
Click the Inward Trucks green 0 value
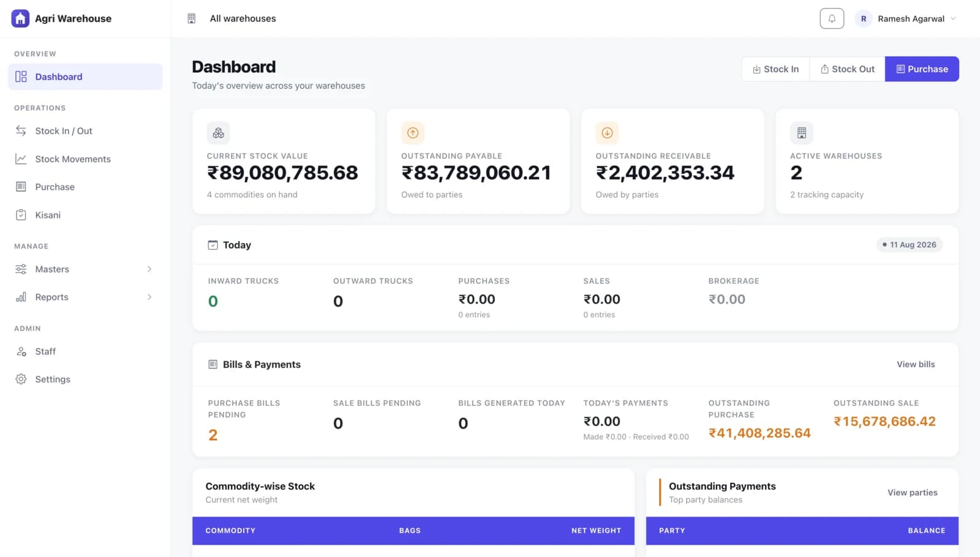tap(213, 301)
